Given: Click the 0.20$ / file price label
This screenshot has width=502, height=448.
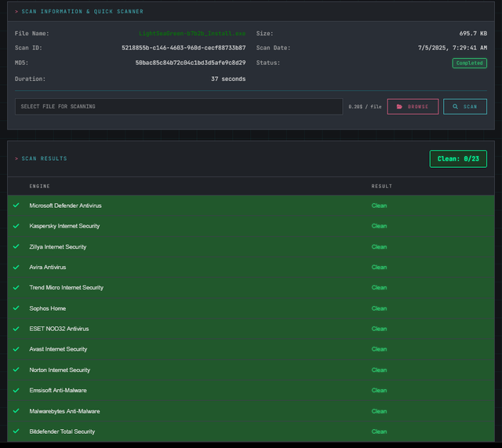Looking at the screenshot, I should tap(365, 107).
